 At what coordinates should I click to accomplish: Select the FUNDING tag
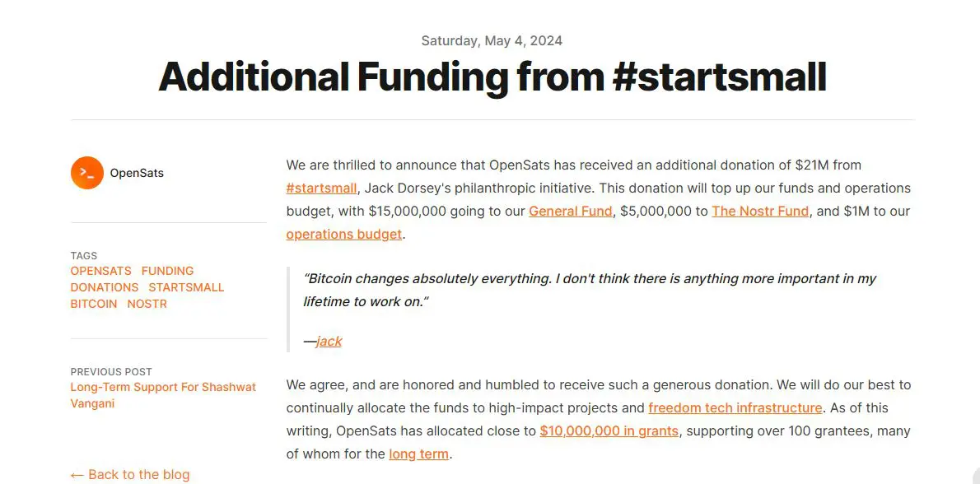click(x=167, y=271)
